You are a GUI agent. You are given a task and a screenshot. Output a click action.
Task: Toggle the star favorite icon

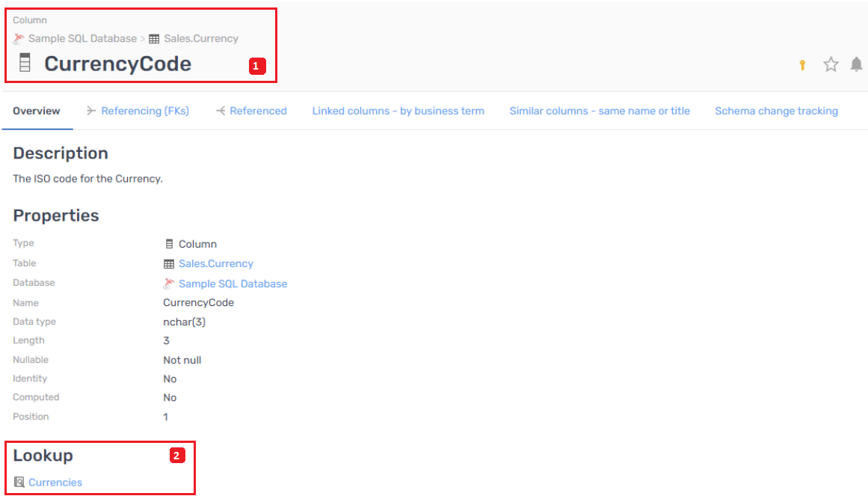point(831,65)
